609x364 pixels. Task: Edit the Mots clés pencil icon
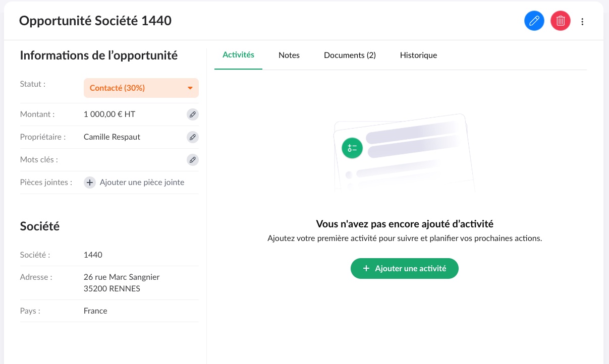pos(192,160)
